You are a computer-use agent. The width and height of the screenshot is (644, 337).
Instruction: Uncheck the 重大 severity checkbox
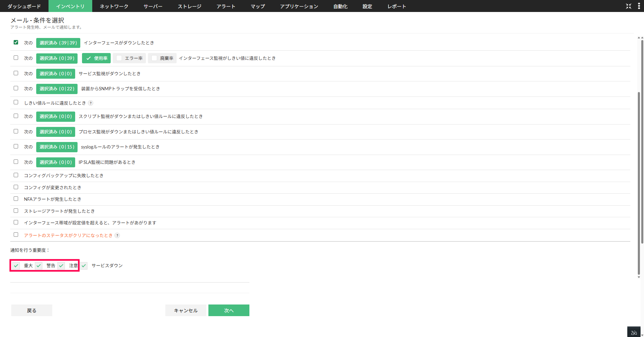coord(16,266)
